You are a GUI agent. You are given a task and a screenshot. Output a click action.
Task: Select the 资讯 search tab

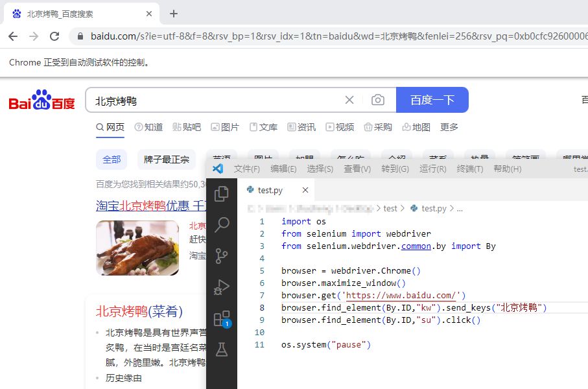point(301,127)
